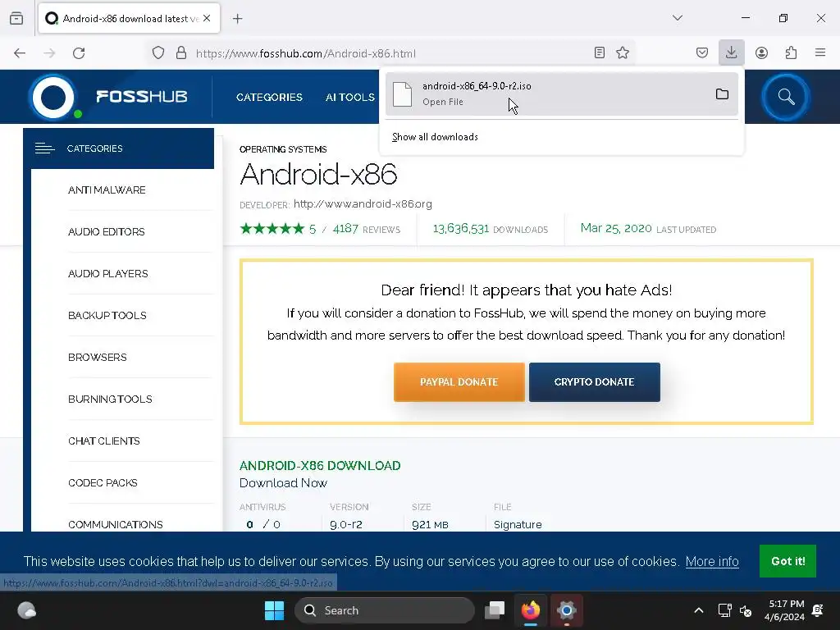Click the muted volume tray icon
840x630 pixels.
click(x=746, y=610)
